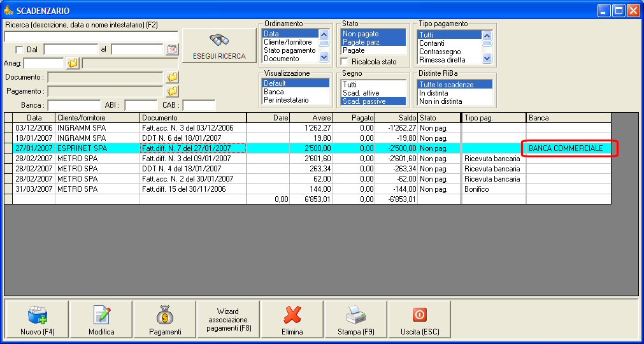This screenshot has height=344, width=644.
Task: Select Default in Visualizzazione list
Action: 296,83
